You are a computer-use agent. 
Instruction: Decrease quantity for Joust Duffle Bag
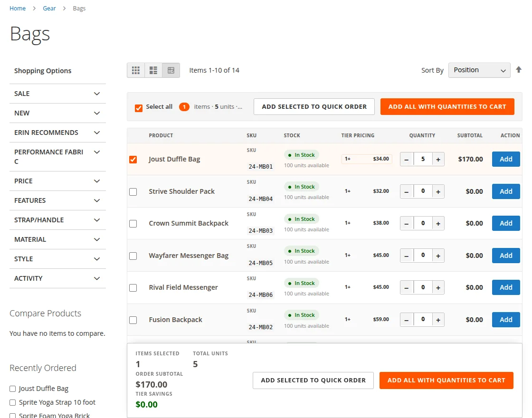(x=407, y=159)
